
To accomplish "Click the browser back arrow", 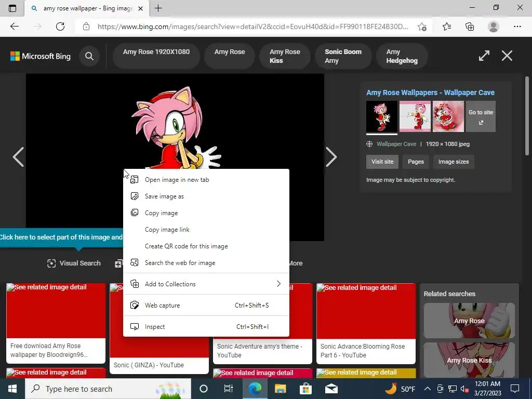I will 15,26.
